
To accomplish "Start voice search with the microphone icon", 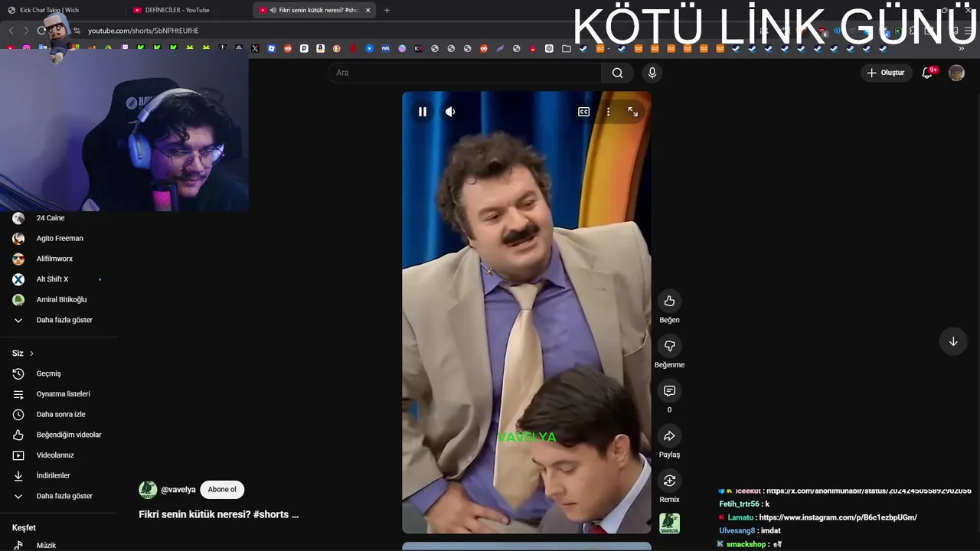I will (652, 73).
